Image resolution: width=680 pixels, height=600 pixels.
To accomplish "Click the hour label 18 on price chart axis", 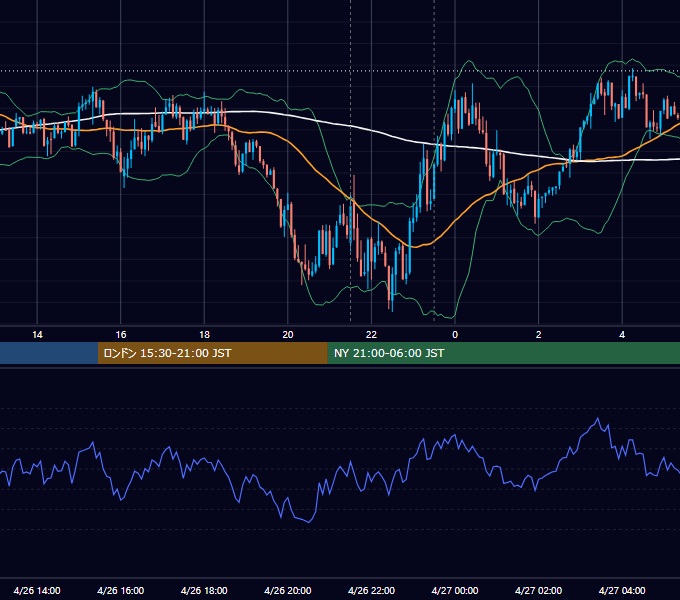I will click(x=204, y=335).
